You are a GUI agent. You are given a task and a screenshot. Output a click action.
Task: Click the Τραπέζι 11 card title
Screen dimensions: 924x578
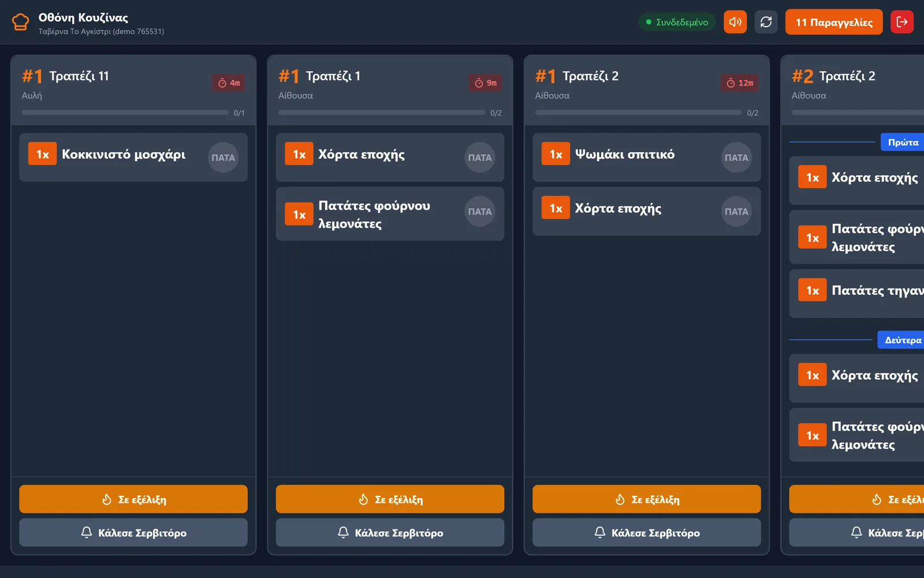(79, 76)
